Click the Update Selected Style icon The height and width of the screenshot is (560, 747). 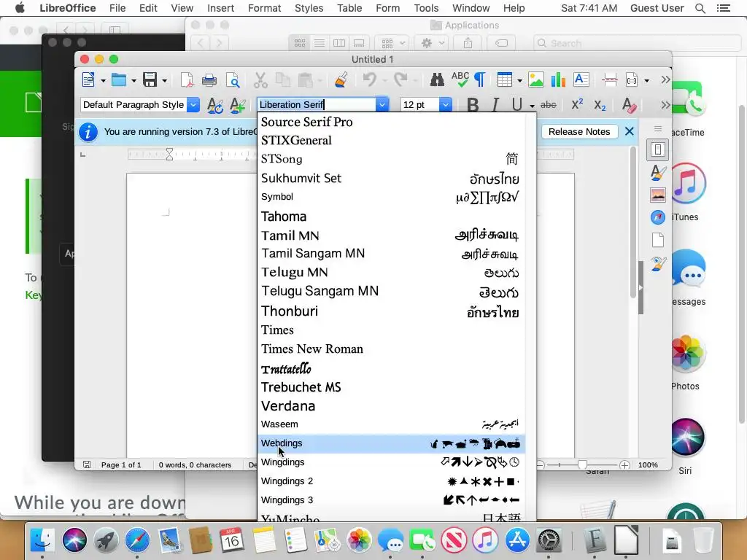(x=215, y=105)
